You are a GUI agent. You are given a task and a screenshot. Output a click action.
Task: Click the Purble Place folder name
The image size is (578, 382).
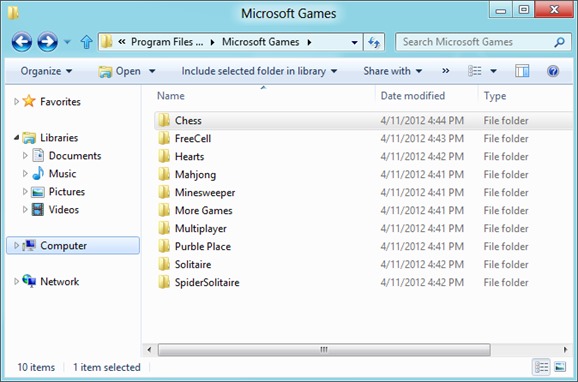coord(203,246)
